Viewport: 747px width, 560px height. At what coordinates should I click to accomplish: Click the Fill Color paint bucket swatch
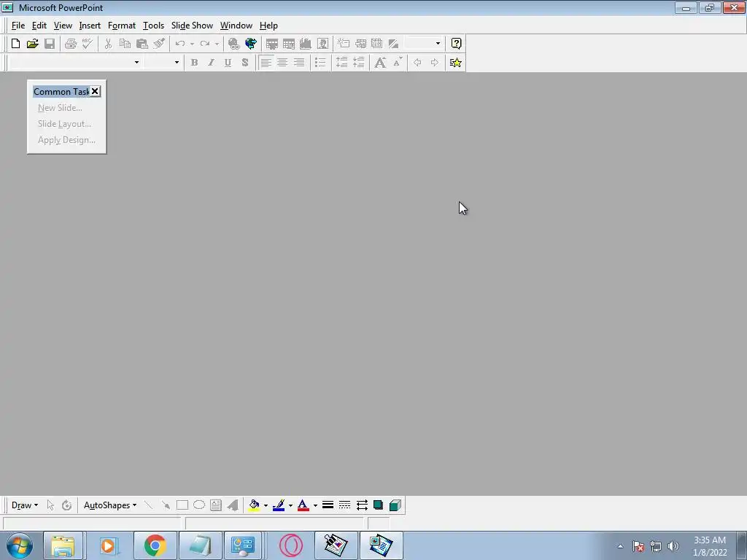click(254, 505)
